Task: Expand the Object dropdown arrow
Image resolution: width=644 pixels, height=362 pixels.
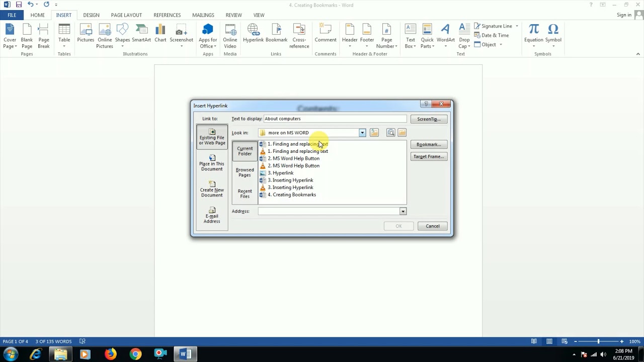Action: tap(501, 45)
